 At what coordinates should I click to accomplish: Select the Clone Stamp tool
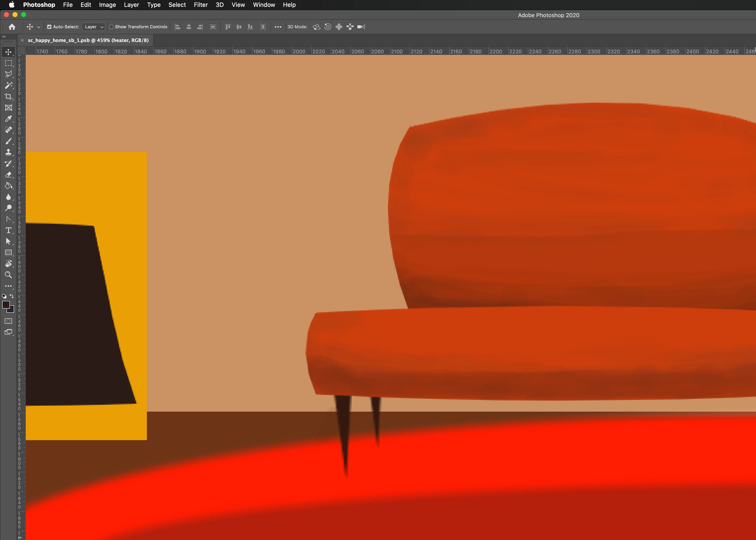(8, 152)
